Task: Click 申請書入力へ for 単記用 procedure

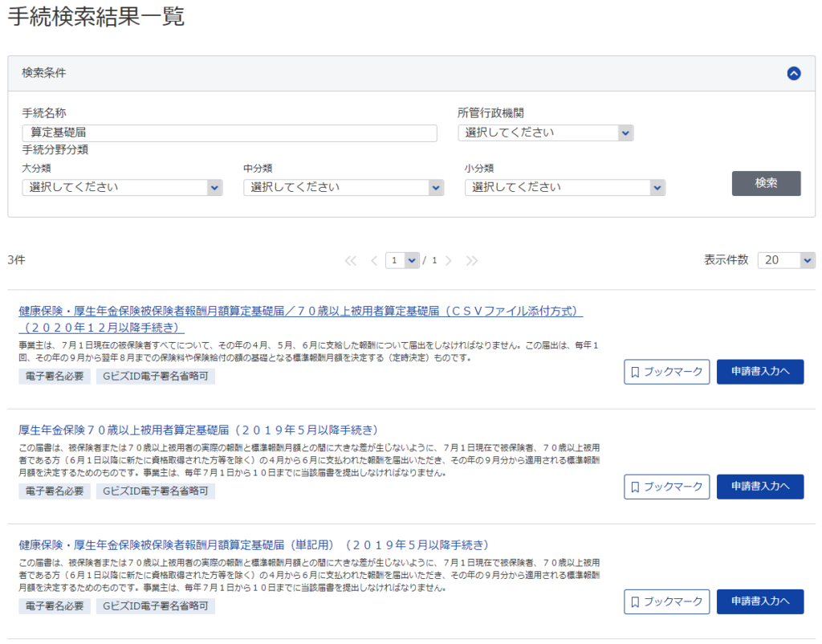Action: click(759, 601)
